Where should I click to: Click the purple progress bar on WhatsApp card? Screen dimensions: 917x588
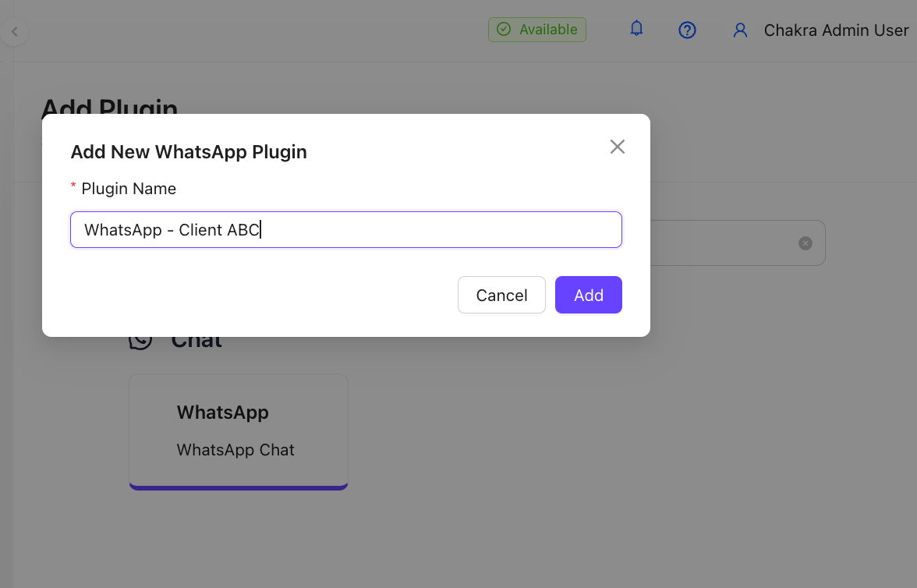238,486
